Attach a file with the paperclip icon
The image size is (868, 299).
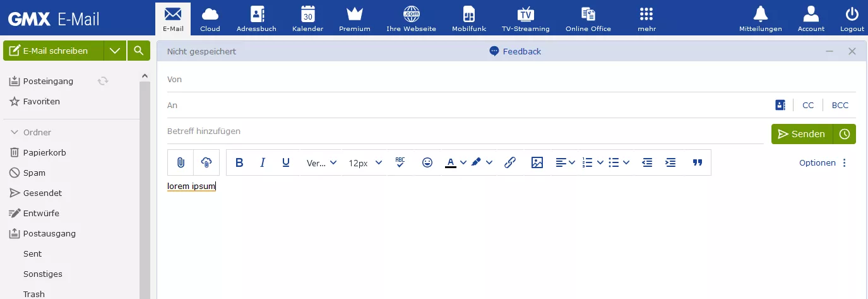pyautogui.click(x=181, y=162)
